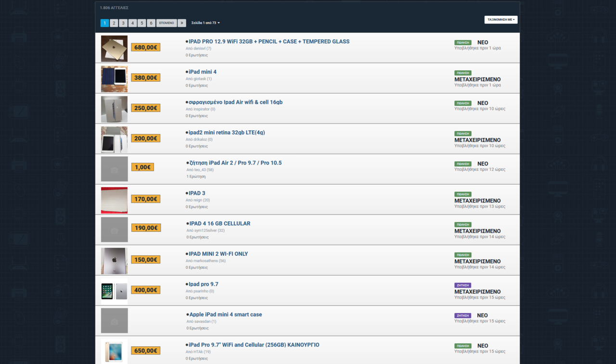Image resolution: width=616 pixels, height=364 pixels.
Task: Click seller HTAk profile link
Action: pyautogui.click(x=198, y=351)
